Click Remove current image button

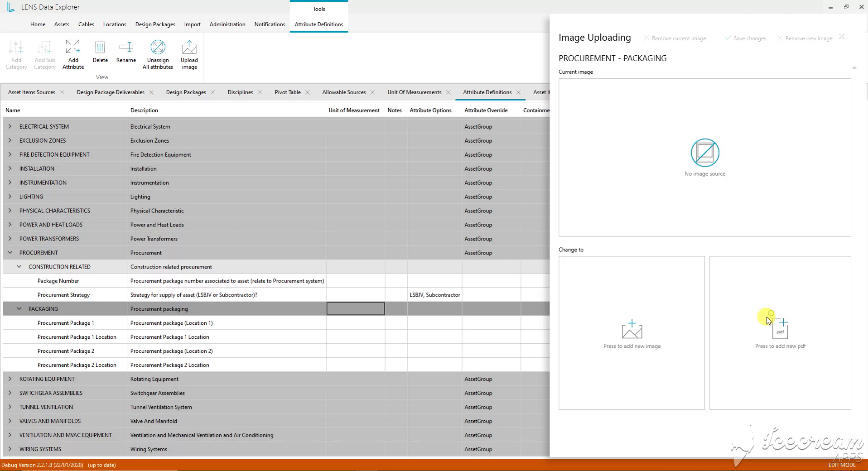tap(675, 38)
